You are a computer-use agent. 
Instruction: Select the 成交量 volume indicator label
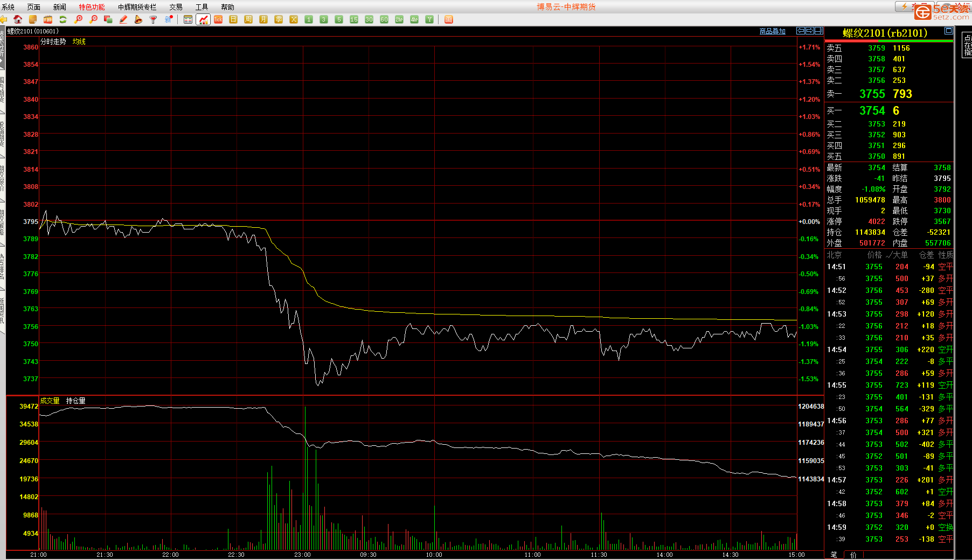point(50,401)
